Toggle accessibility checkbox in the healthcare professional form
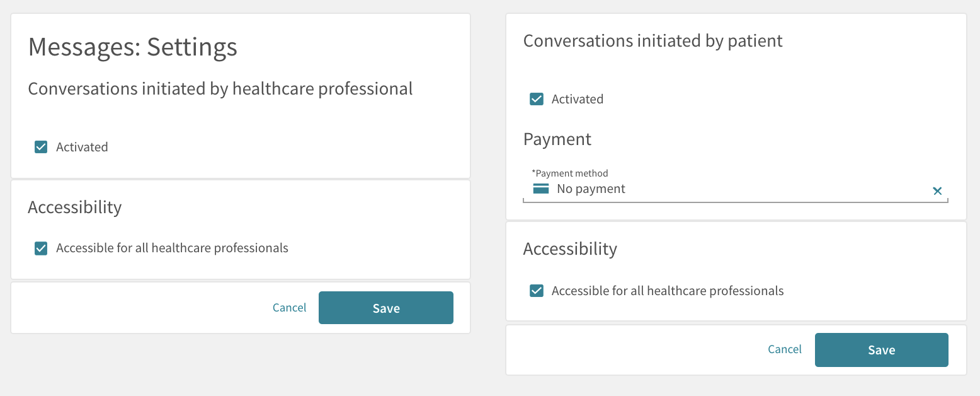The width and height of the screenshot is (980, 396). coord(41,248)
